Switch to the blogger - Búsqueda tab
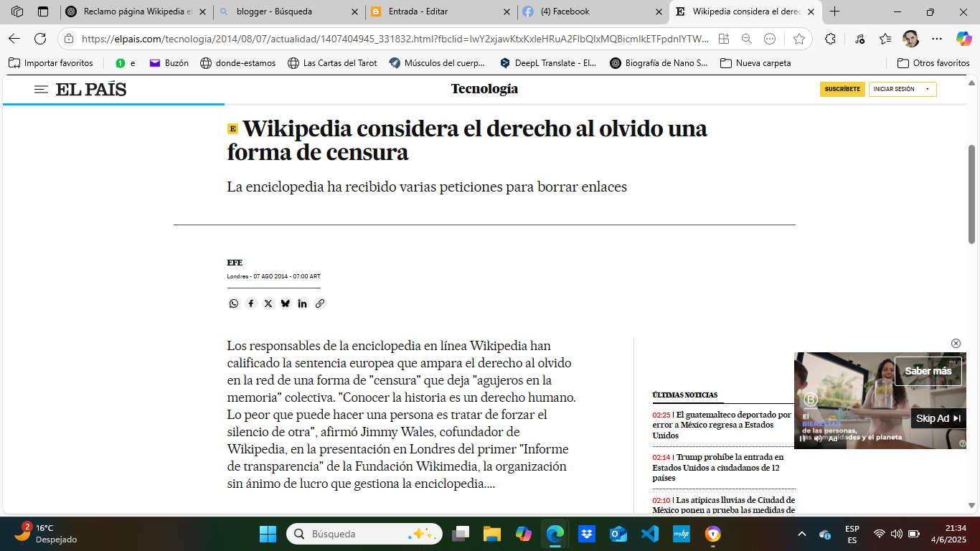Viewport: 980px width, 551px height. (x=288, y=11)
